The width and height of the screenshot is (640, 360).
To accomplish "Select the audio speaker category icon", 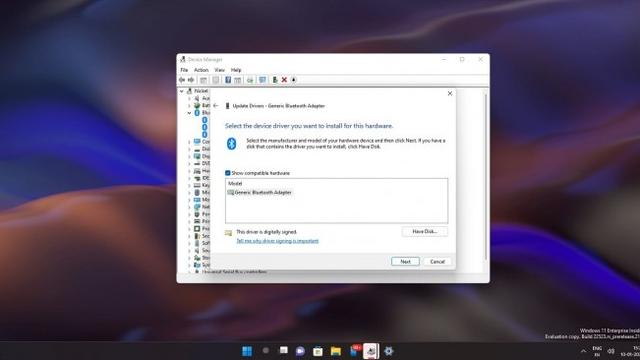I will point(197,98).
